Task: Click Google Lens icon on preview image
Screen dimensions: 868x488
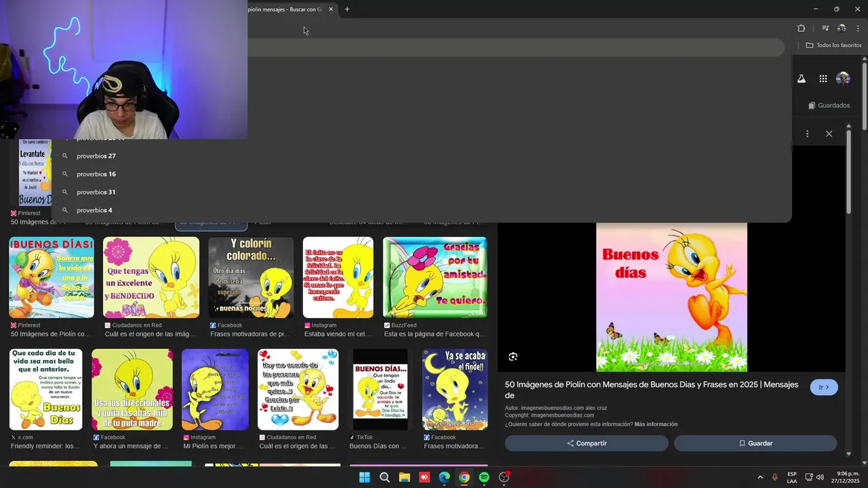Action: 513,357
